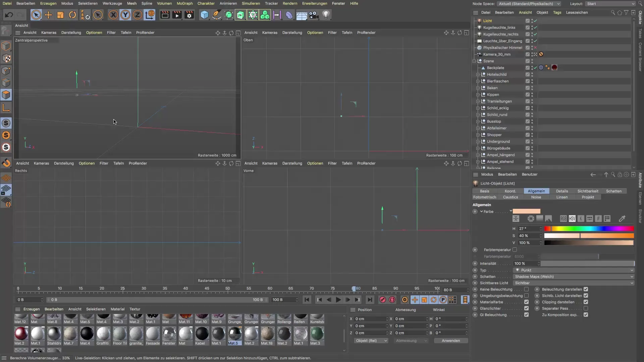Collapse the Szene group

474,61
